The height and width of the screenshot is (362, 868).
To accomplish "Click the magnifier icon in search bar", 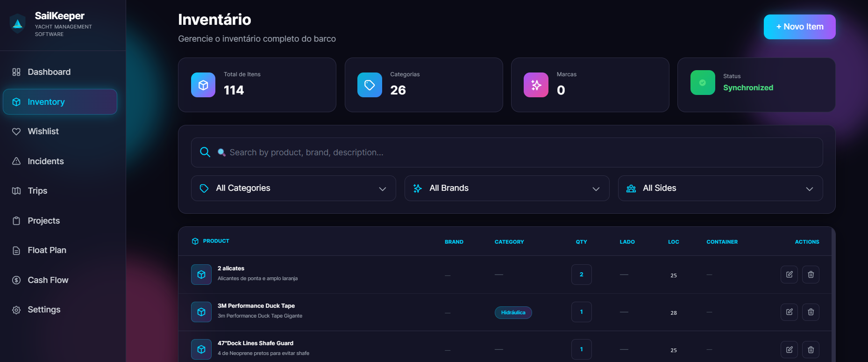I will (205, 152).
